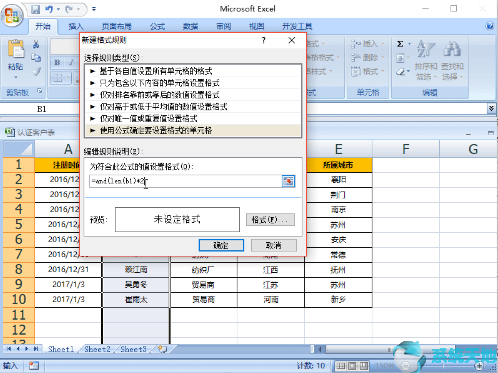The height and width of the screenshot is (373, 498).
Task: Click the Excel help question mark icon
Action: 489,26
